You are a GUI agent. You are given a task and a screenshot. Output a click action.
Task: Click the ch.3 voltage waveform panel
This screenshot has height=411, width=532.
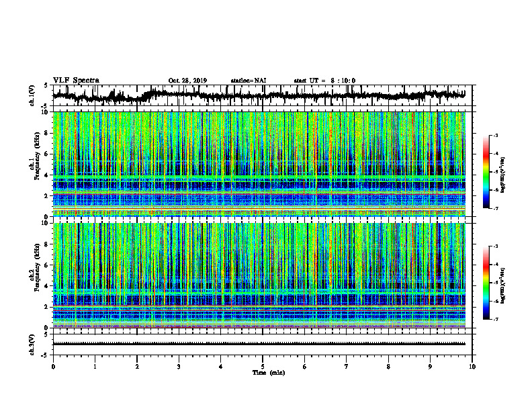(263, 345)
